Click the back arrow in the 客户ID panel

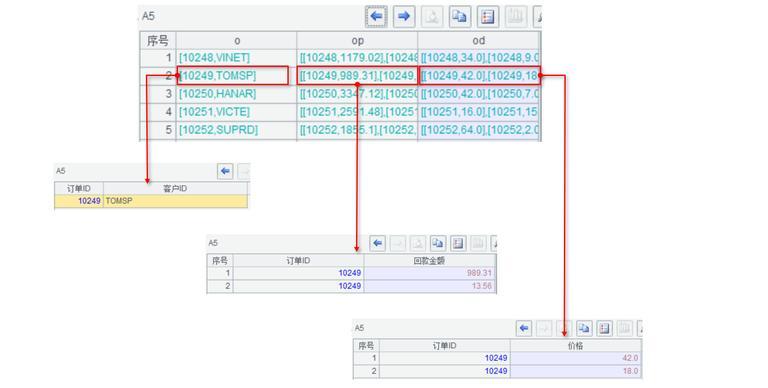(225, 171)
